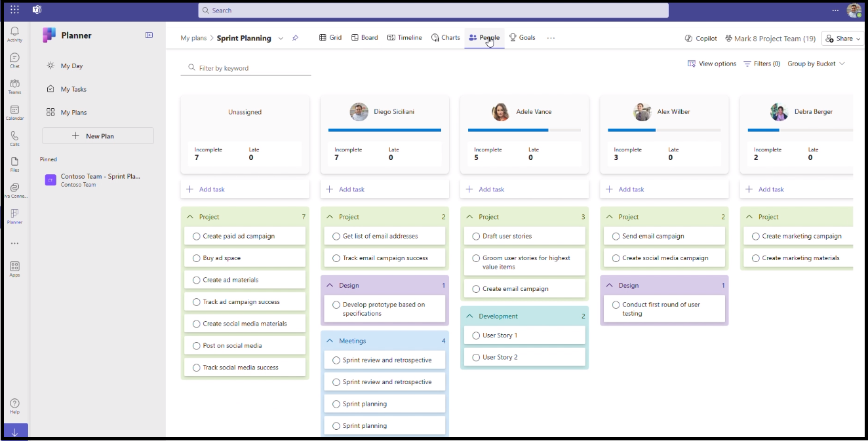Open the Calls sidebar icon
This screenshot has height=441, width=868.
click(14, 138)
